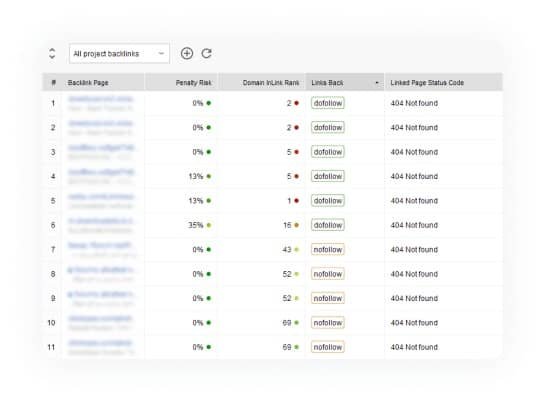Screen dimensions: 545x409
Task: Open the backlink page link in row 5
Action: pos(101,196)
